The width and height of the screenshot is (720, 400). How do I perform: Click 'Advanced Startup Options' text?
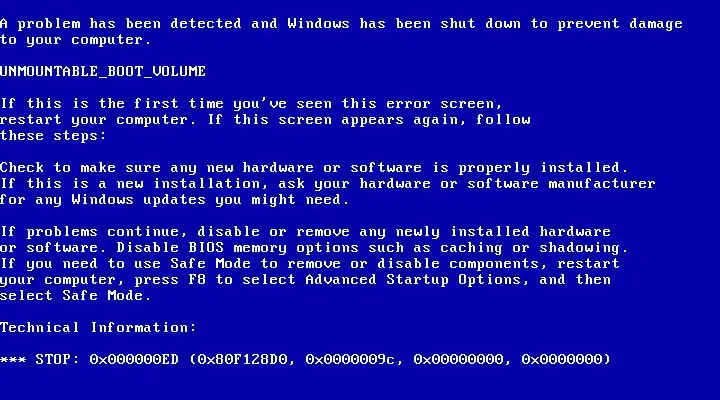pos(415,280)
